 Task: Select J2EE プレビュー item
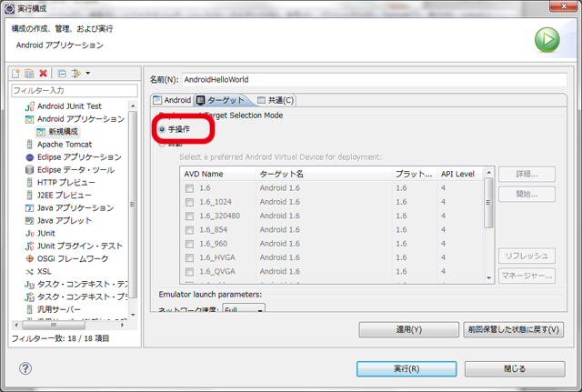point(65,195)
